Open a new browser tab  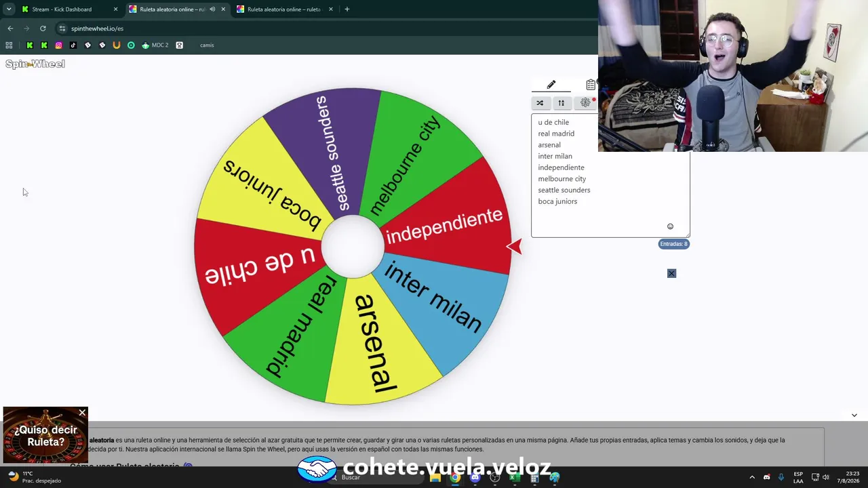pyautogui.click(x=347, y=9)
